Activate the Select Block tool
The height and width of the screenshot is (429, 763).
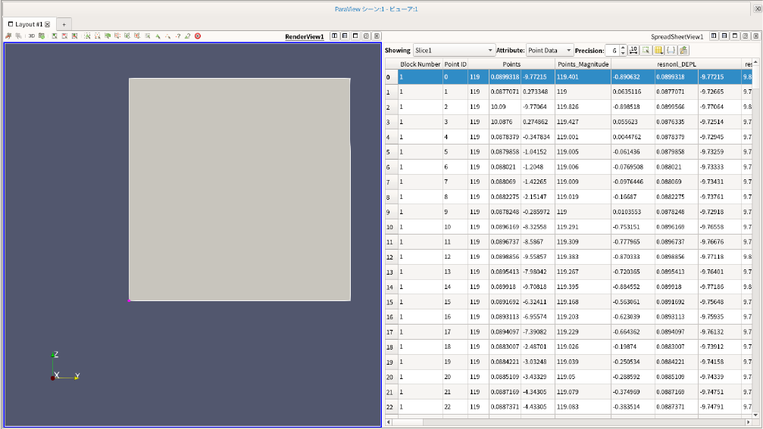click(x=148, y=36)
